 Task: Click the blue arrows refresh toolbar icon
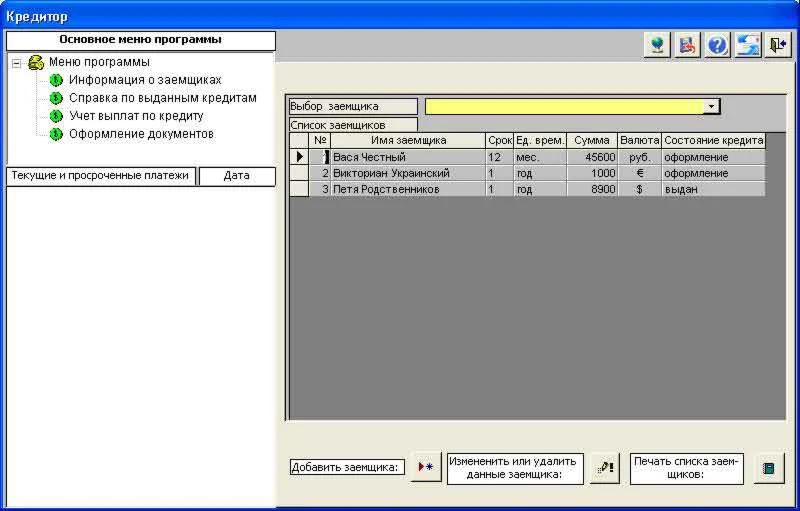pyautogui.click(x=747, y=46)
